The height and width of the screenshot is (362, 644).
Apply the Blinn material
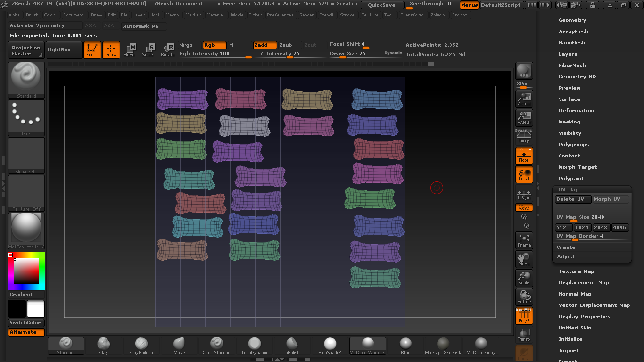405,346
